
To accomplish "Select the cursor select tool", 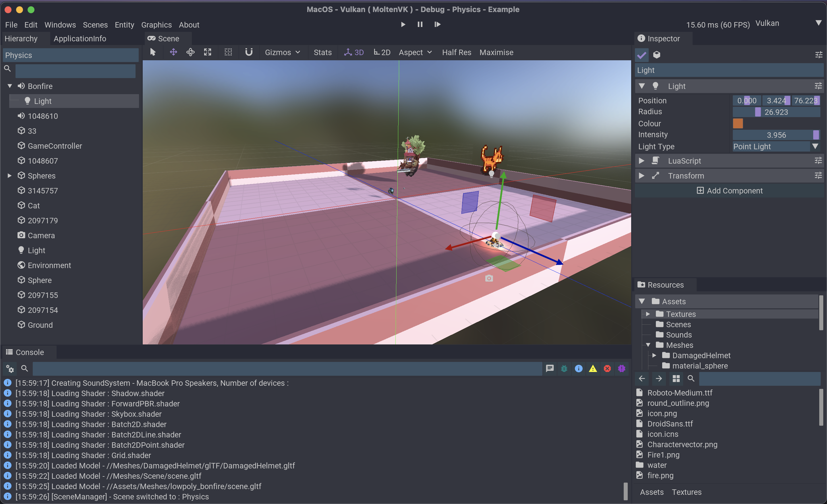I will point(153,52).
